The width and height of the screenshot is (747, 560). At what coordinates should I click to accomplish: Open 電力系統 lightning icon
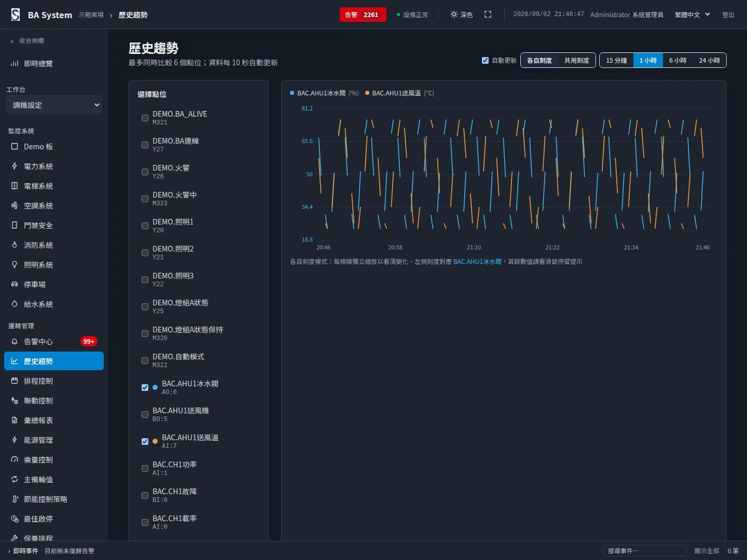15,166
